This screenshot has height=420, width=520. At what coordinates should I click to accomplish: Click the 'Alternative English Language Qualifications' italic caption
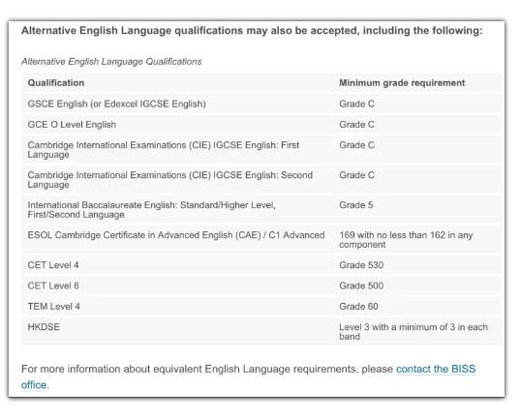coord(111,62)
